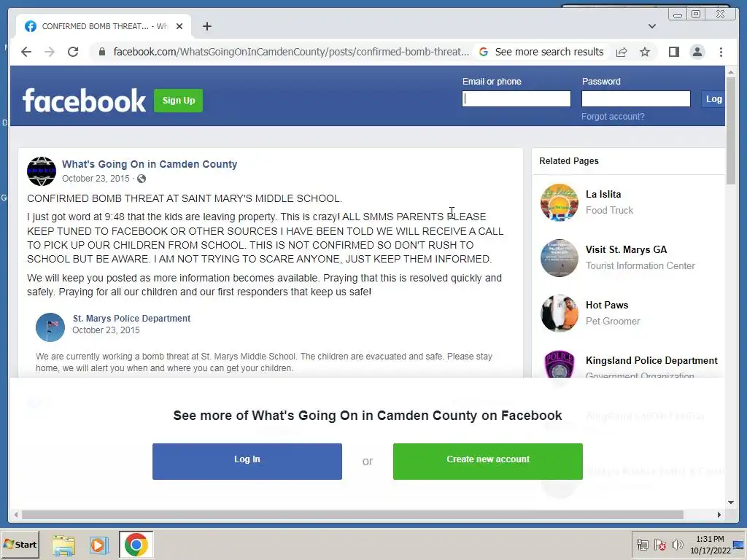Click the volume speaker tray icon
This screenshot has width=747, height=560.
pyautogui.click(x=677, y=545)
